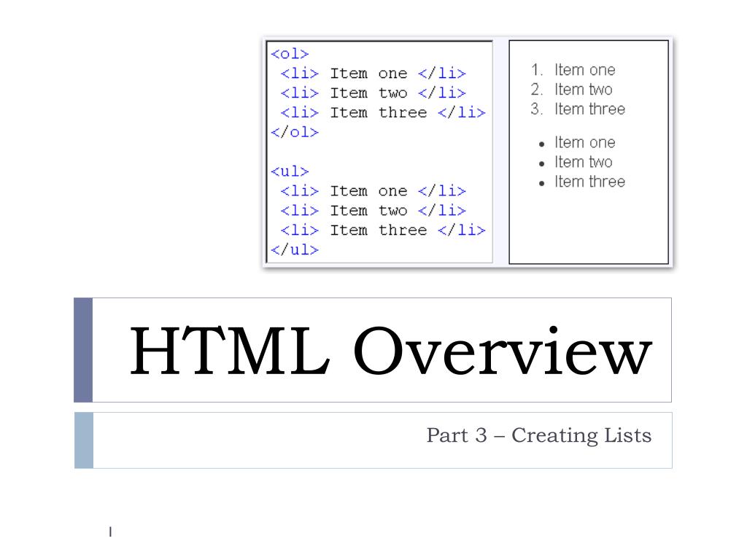Click '2. Item two' in rendered output
747x560 pixels.
(x=572, y=90)
